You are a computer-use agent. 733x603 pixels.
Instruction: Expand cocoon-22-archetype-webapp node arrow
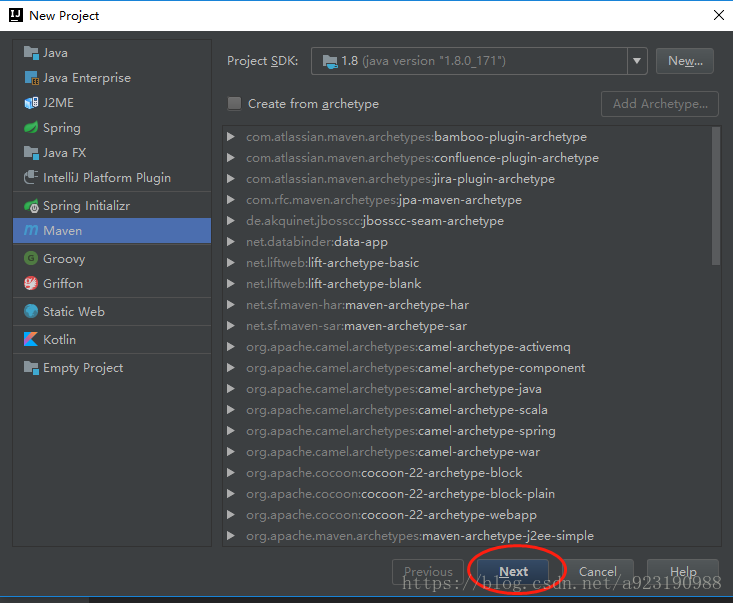pyautogui.click(x=230, y=515)
